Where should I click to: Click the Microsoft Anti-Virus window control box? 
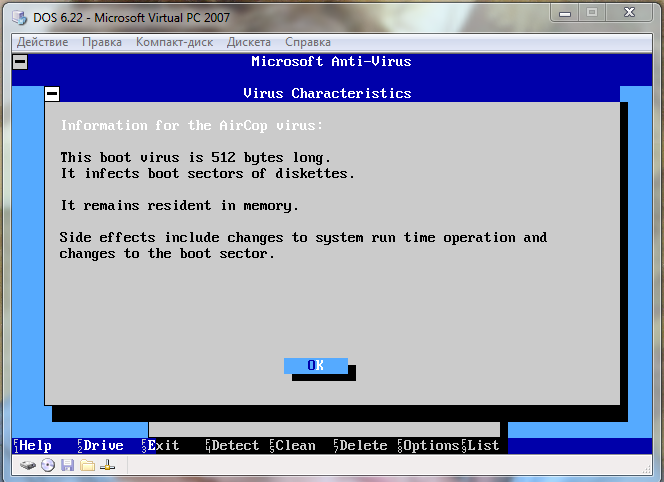[20, 62]
